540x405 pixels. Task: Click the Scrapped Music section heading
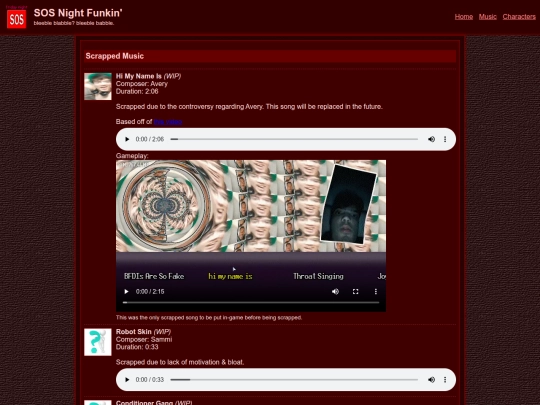(x=115, y=56)
